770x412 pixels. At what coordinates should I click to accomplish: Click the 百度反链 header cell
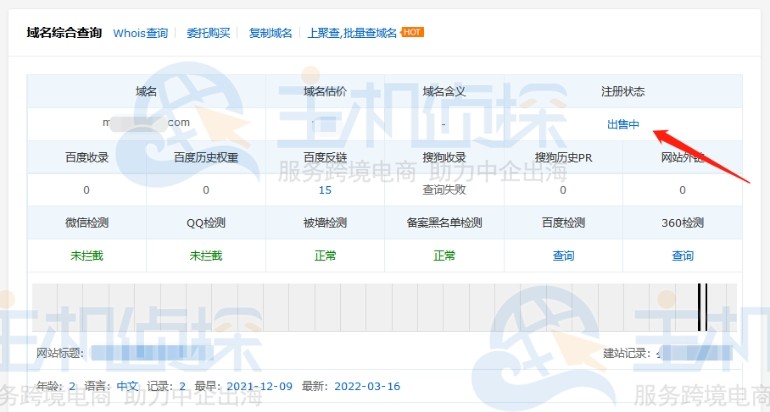coord(325,157)
